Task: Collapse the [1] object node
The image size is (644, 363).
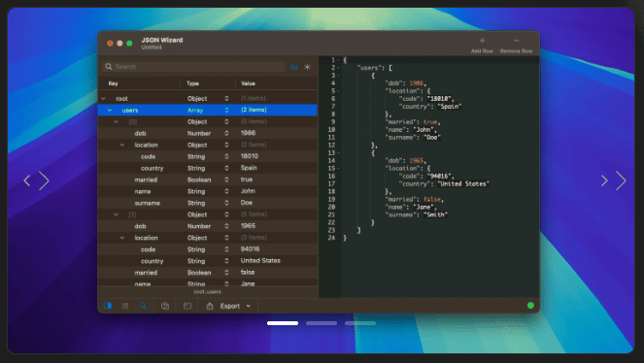Action: (116, 214)
